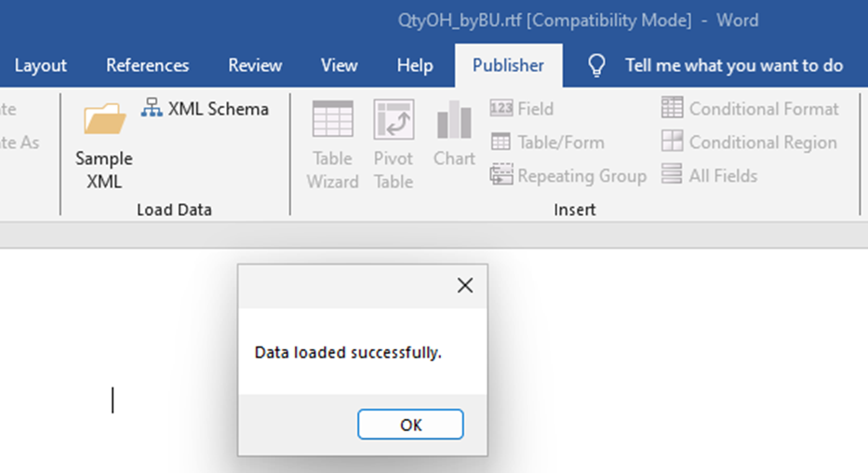Switch to the Layout tab

click(40, 65)
